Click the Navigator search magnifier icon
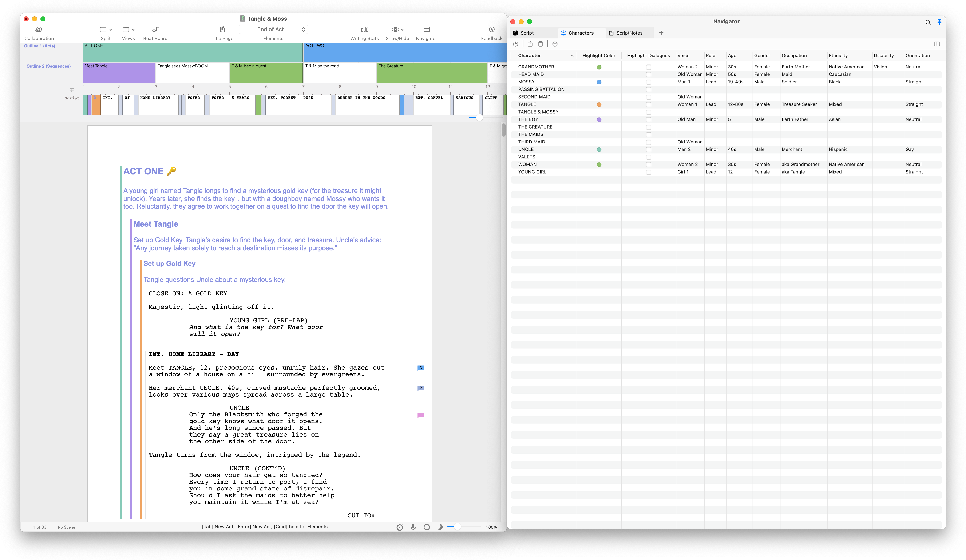Viewport: 966px width, 560px height. (928, 23)
